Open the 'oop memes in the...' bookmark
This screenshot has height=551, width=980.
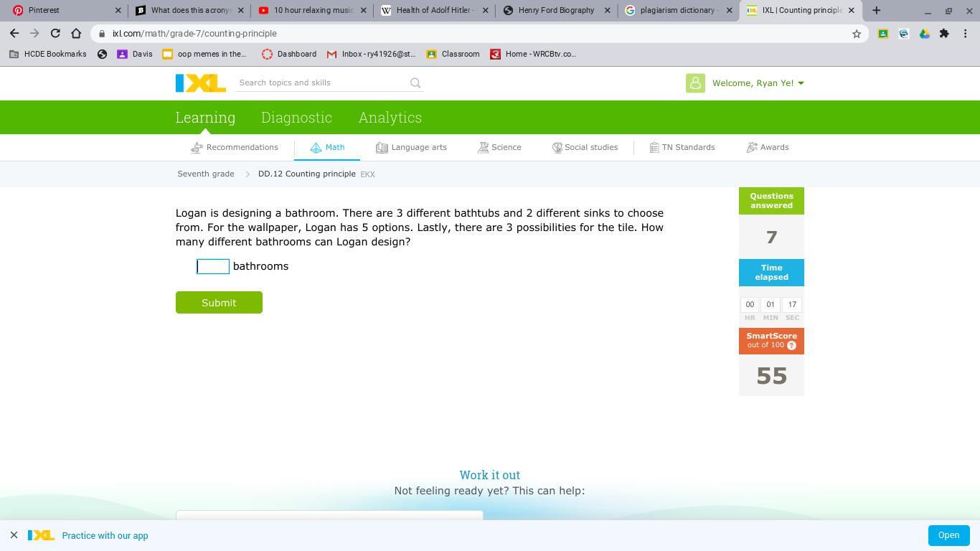pos(204,54)
